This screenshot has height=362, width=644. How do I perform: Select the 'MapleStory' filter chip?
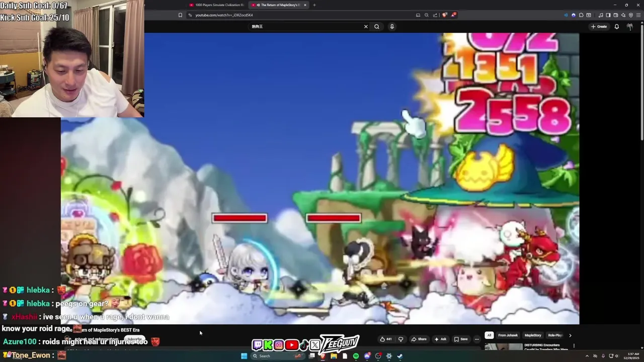[x=533, y=335]
